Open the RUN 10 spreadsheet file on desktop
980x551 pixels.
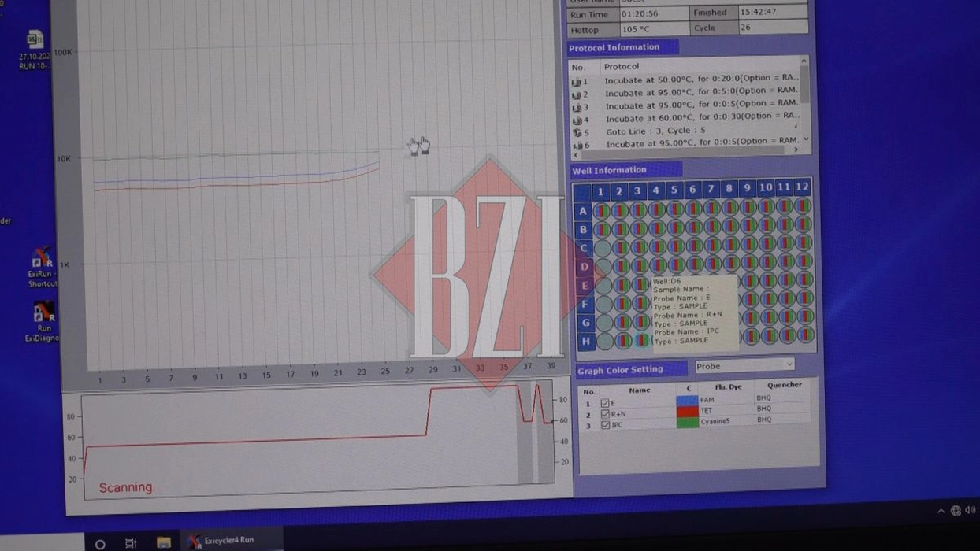35,41
